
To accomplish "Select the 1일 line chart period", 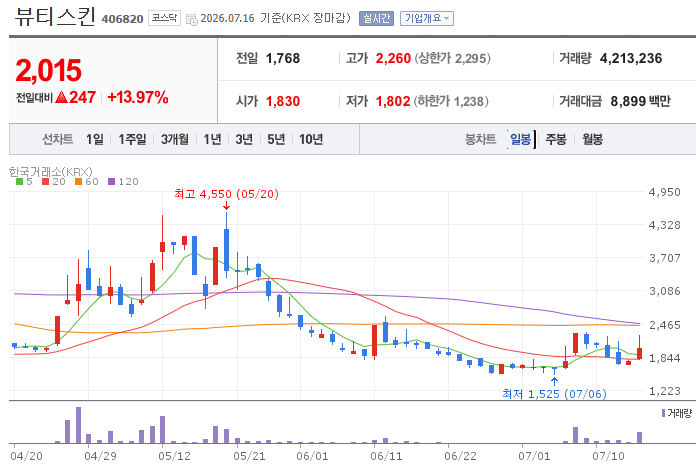I will pos(95,139).
